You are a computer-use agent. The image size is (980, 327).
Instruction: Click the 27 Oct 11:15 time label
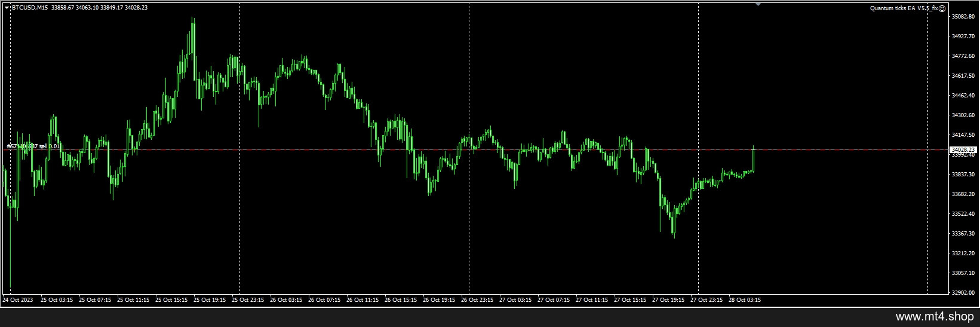[x=592, y=300]
